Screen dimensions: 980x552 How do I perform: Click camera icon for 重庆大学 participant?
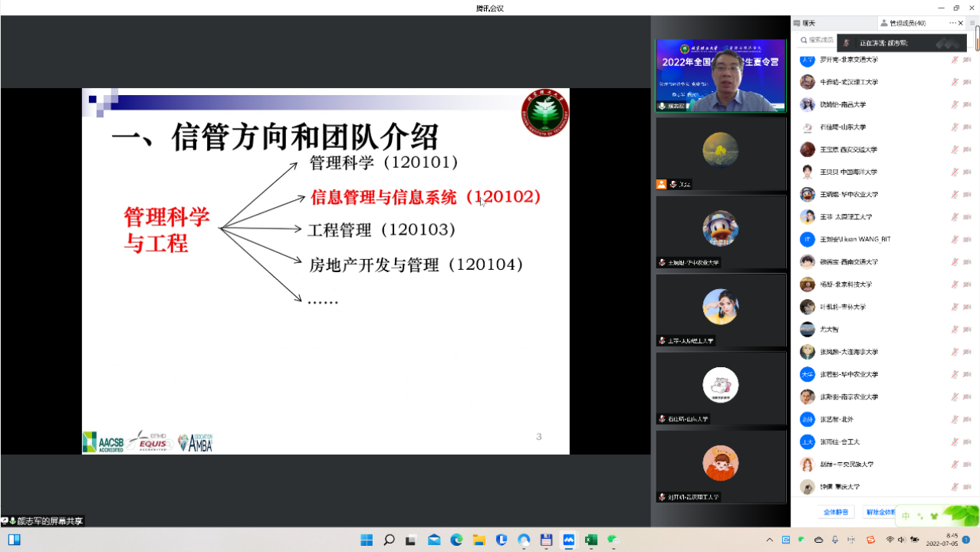[967, 487]
